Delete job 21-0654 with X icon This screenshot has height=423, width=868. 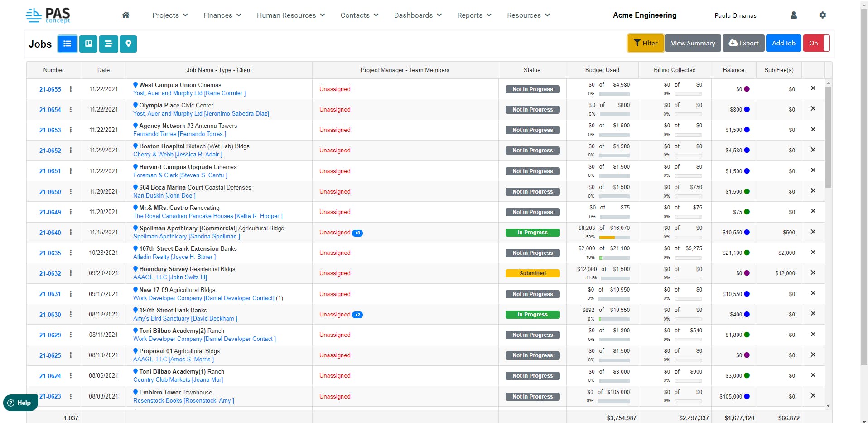click(813, 109)
